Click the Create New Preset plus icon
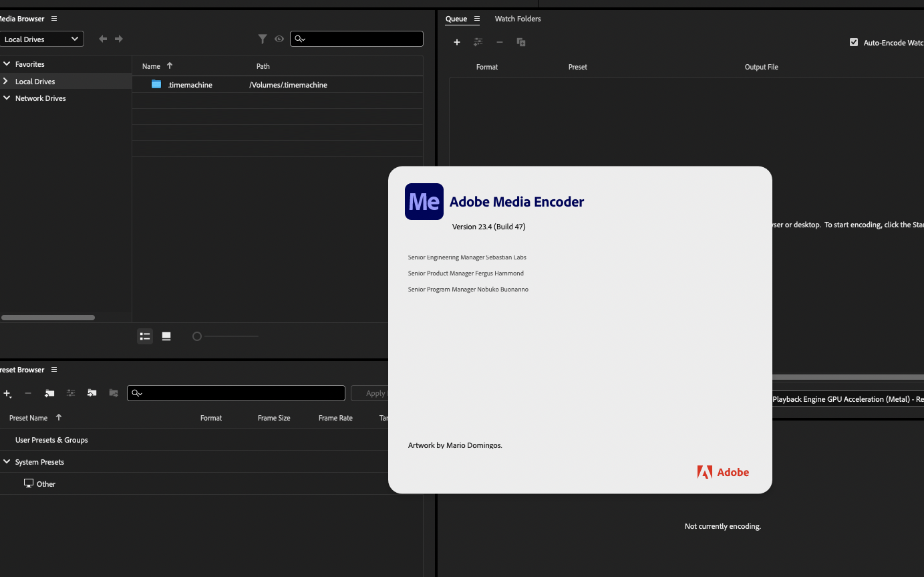The height and width of the screenshot is (577, 924). (7, 393)
